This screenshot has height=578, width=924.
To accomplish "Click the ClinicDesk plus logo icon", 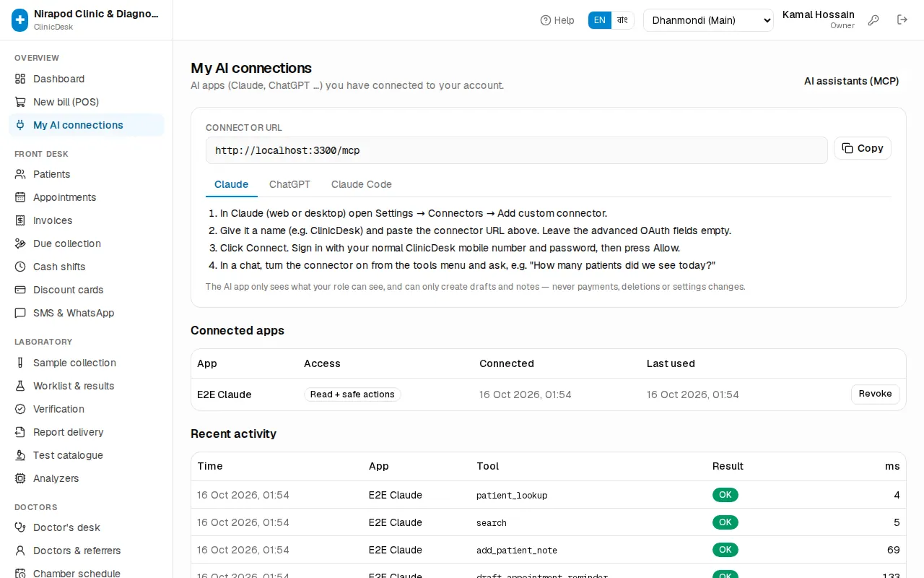I will pyautogui.click(x=20, y=20).
